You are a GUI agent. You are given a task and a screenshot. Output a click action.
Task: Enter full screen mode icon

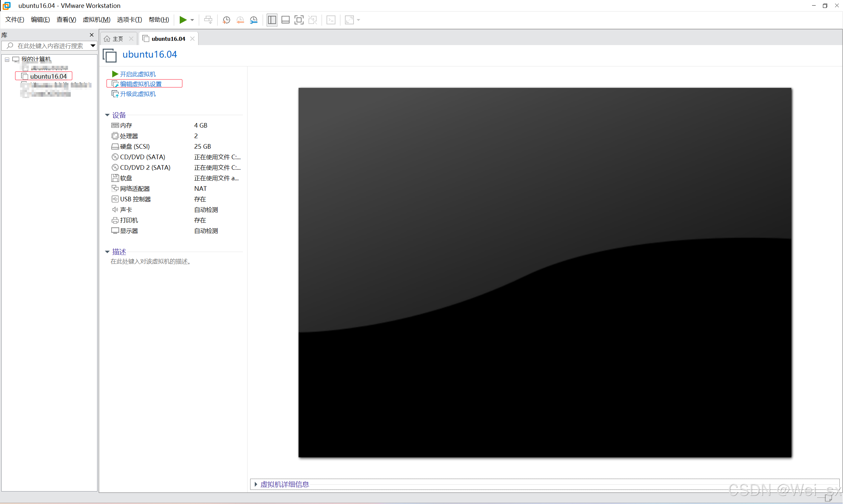click(x=299, y=20)
